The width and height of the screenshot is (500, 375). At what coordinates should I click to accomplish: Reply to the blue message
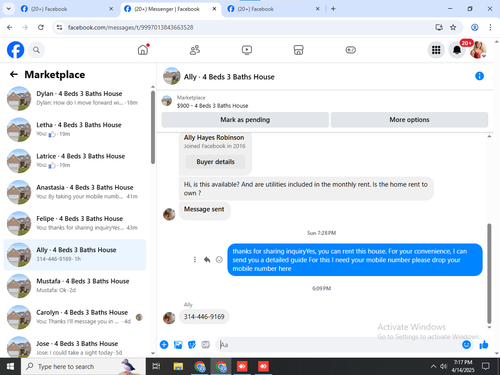(x=207, y=259)
